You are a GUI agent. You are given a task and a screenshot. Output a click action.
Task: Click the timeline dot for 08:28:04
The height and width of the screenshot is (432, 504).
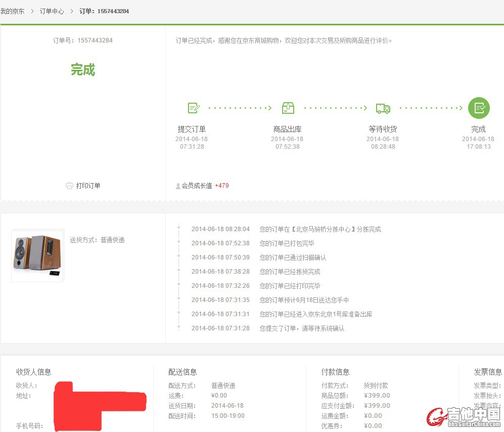point(179,228)
